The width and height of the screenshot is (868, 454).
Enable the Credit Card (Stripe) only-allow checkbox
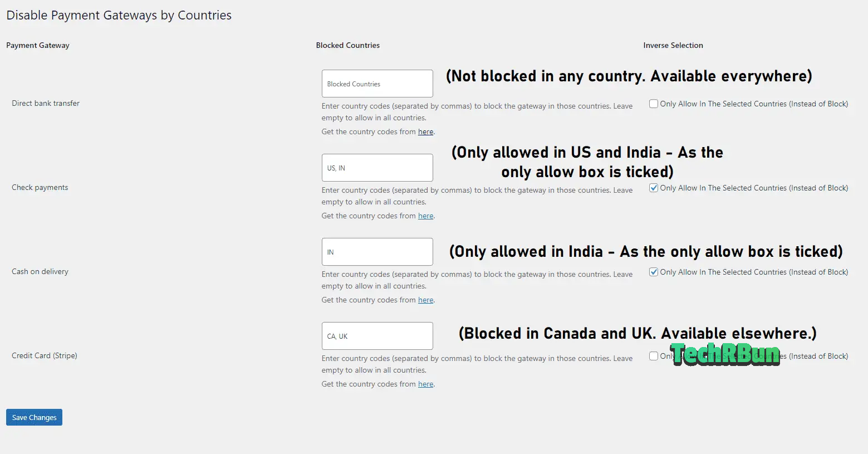pos(654,356)
